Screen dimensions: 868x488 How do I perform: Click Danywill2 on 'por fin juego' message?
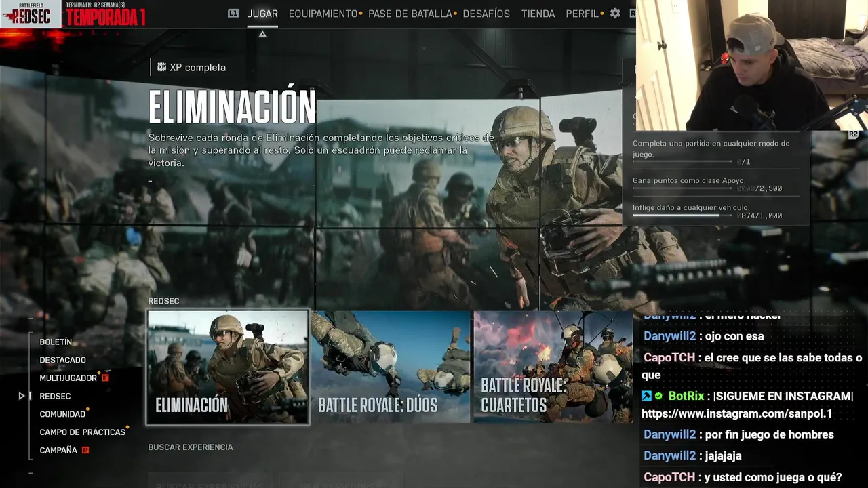pos(670,434)
